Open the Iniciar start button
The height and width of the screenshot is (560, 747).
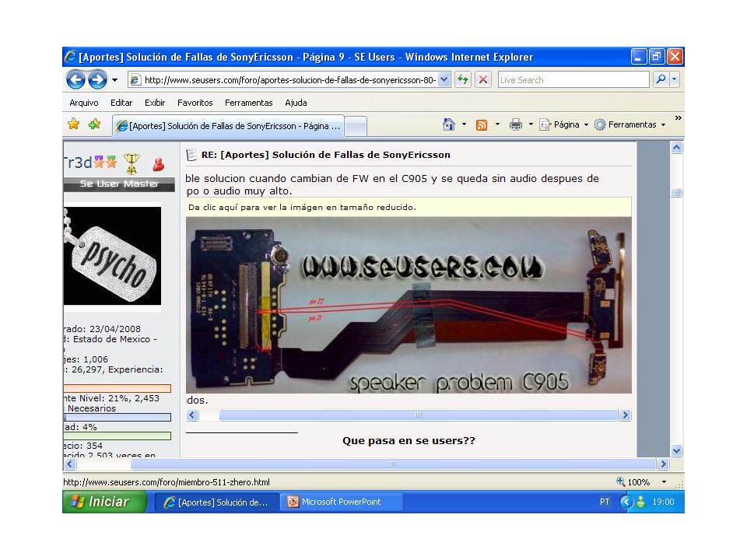(x=104, y=502)
